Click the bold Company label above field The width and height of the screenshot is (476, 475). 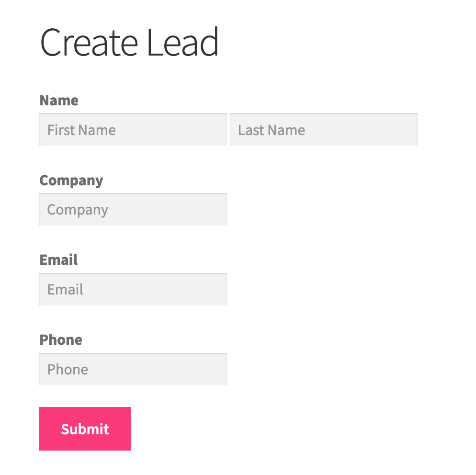[x=71, y=181]
